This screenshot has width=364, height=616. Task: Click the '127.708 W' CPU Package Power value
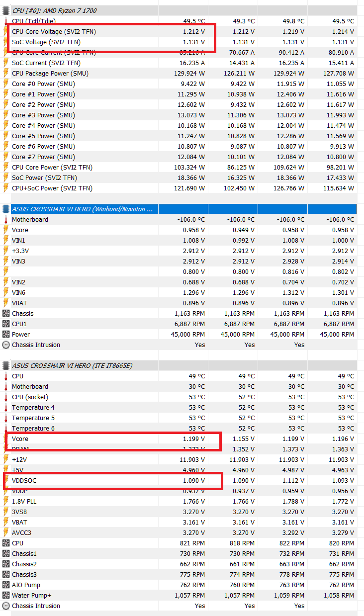click(339, 73)
